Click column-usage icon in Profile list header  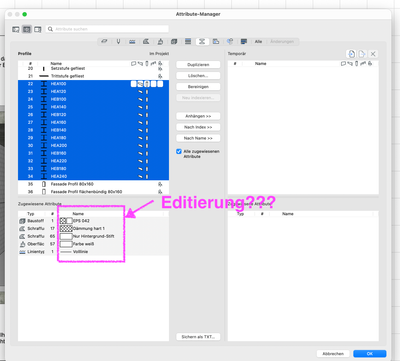coord(147,63)
